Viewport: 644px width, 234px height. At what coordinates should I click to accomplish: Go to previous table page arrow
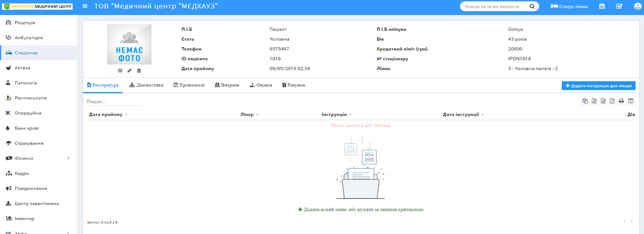625,221
